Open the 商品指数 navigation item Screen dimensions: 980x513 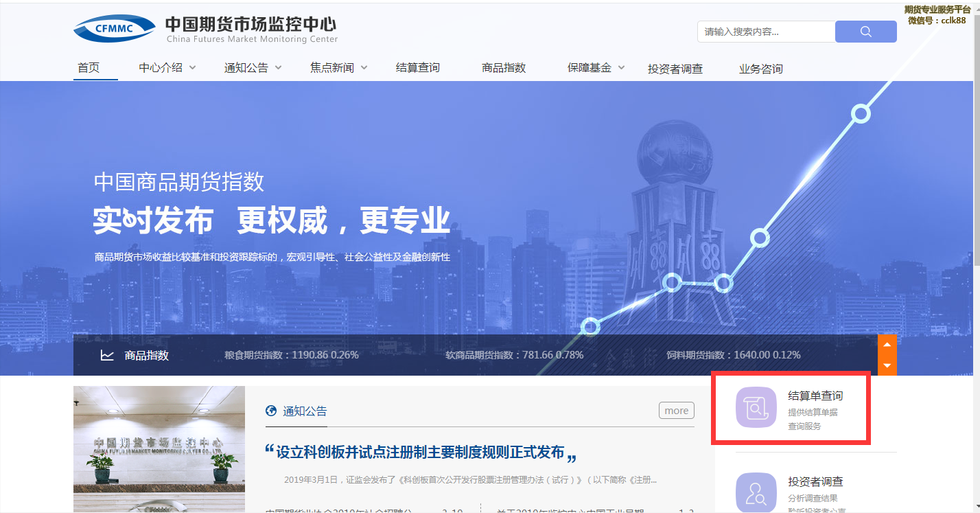click(x=504, y=67)
